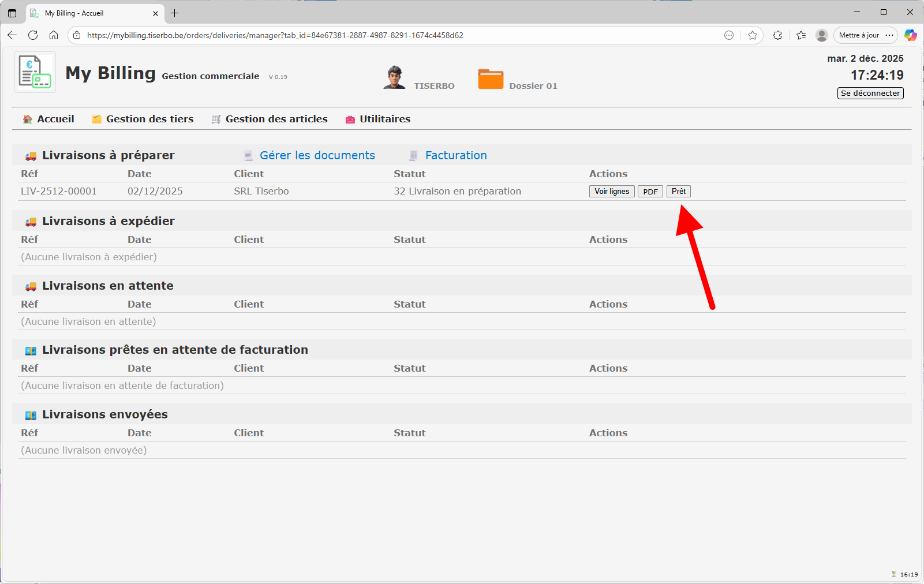Click the browser profile avatar icon
924x584 pixels.
[822, 35]
